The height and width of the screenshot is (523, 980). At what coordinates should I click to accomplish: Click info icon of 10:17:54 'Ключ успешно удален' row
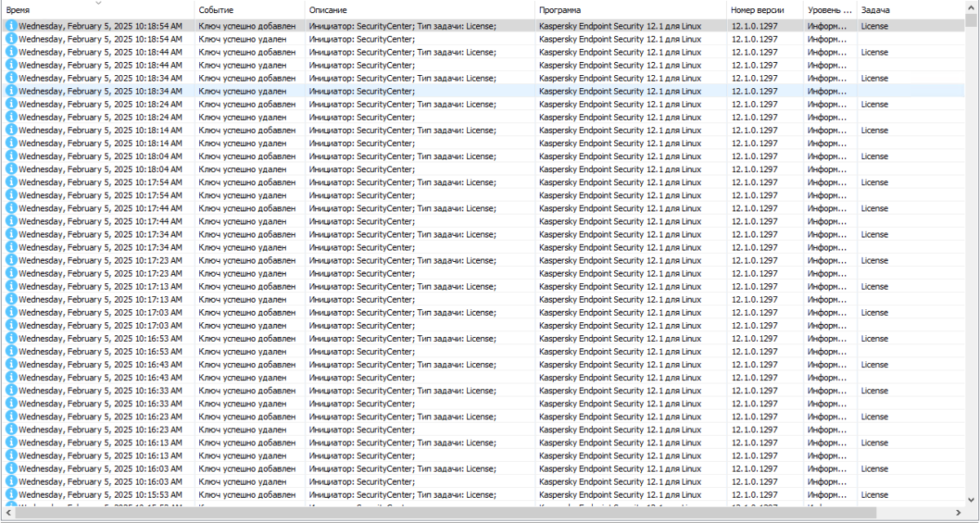(11, 196)
